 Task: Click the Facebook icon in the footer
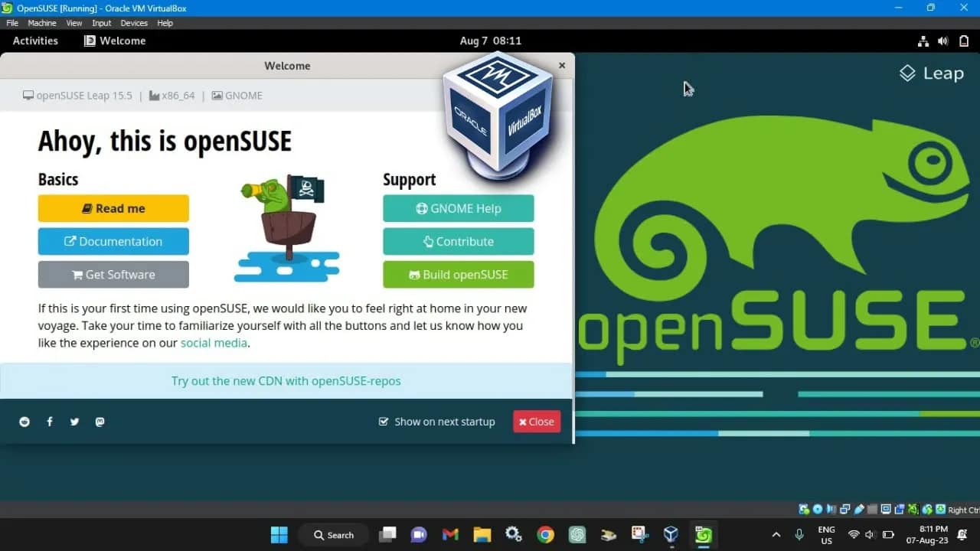tap(49, 422)
